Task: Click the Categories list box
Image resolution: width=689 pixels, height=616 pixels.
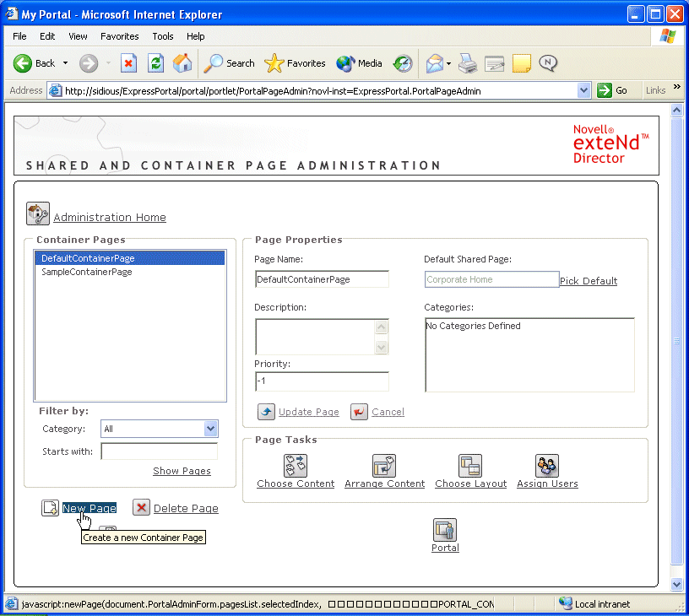Action: [529, 354]
